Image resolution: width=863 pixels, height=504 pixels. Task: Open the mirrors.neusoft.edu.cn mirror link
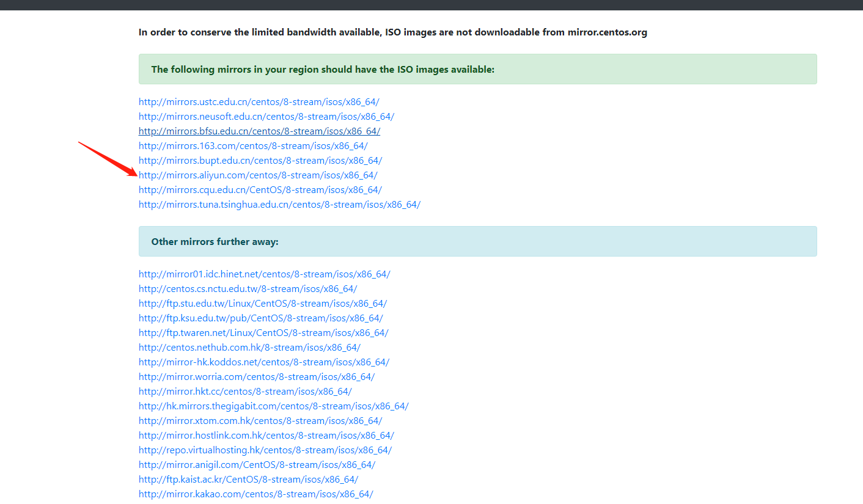(x=266, y=117)
